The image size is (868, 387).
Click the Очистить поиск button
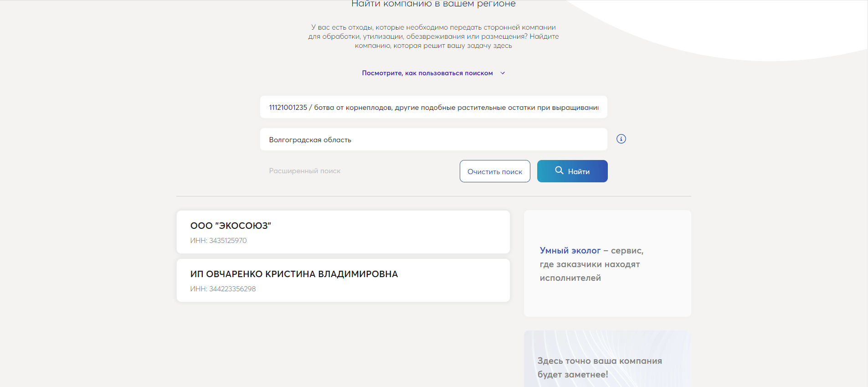[x=495, y=171]
